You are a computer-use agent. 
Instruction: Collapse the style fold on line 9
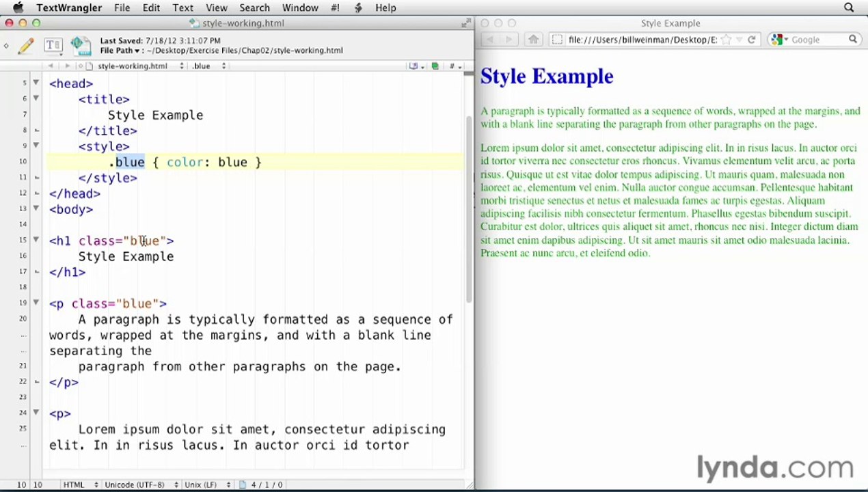pos(36,146)
